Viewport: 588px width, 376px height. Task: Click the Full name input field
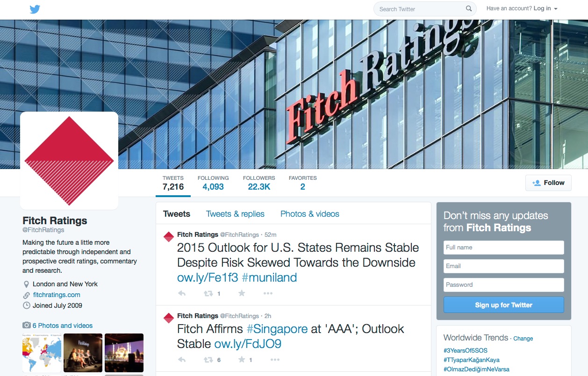[504, 248]
